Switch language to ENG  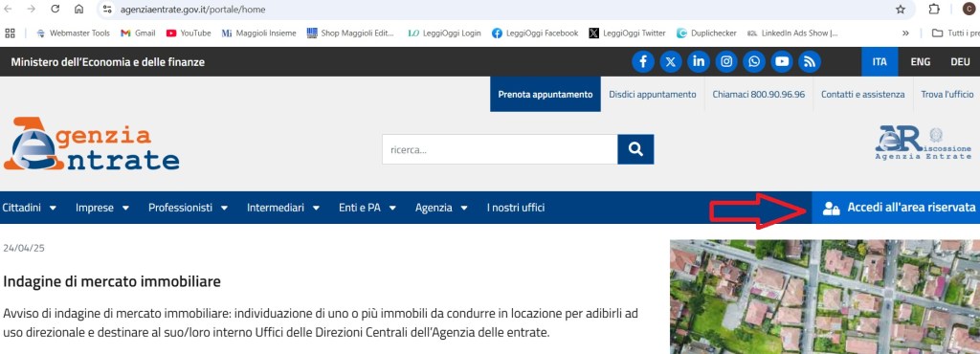(920, 61)
